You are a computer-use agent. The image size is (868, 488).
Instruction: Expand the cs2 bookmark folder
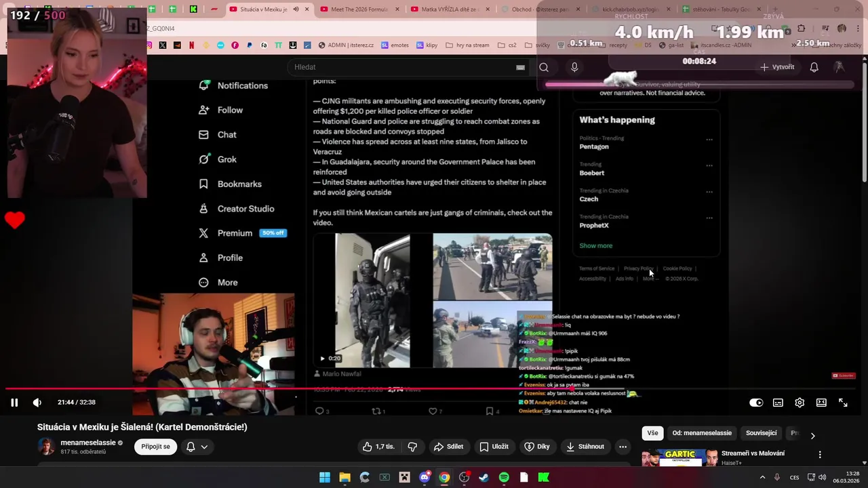tap(507, 45)
